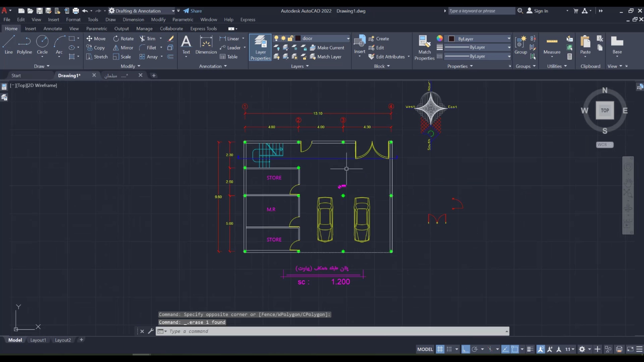The image size is (644, 362).
Task: Switch to the Express Tools ribbon tab
Action: click(204, 28)
